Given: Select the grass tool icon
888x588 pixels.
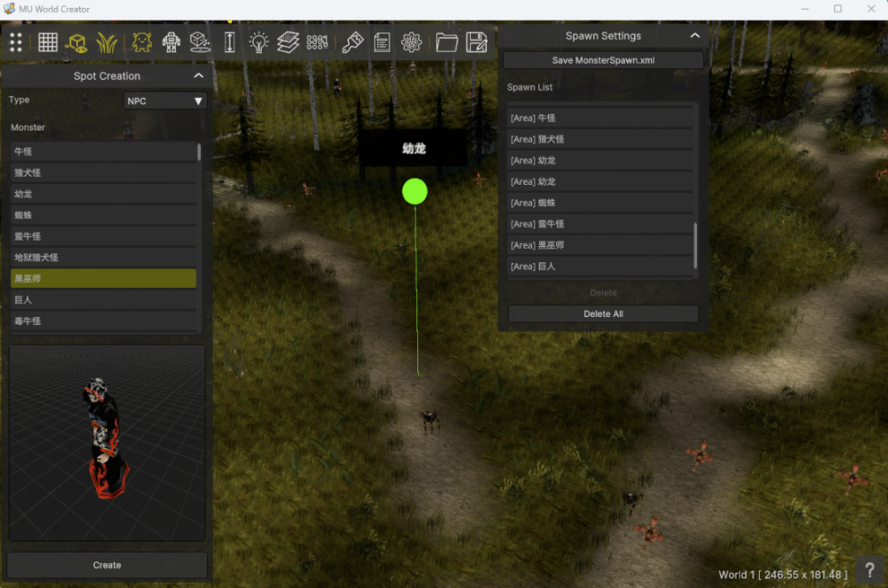Looking at the screenshot, I should click(107, 42).
